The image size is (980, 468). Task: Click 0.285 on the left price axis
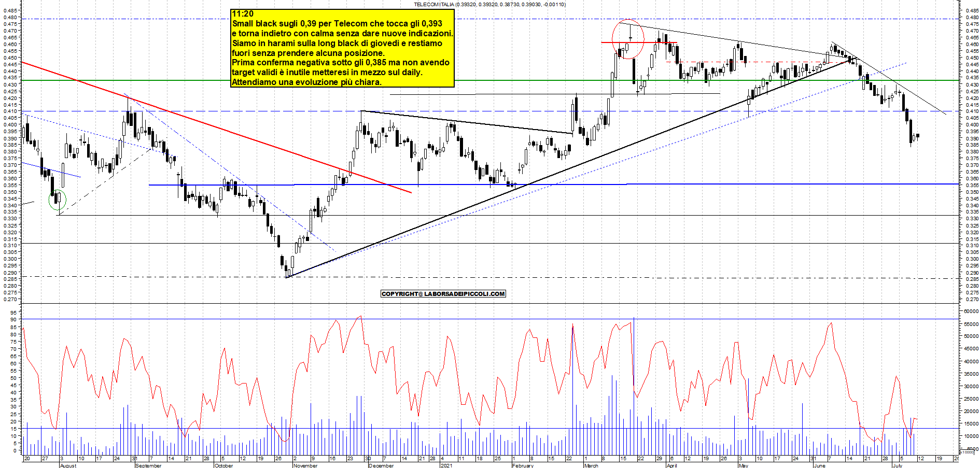[10, 279]
